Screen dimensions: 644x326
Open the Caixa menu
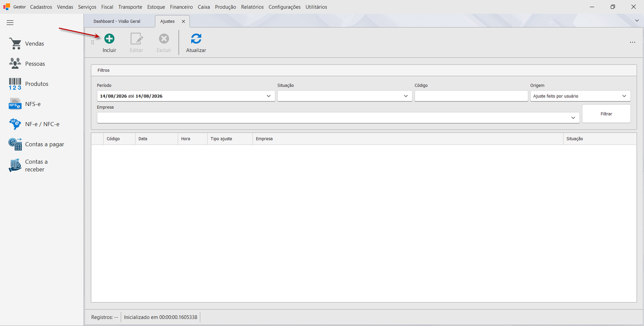(204, 7)
